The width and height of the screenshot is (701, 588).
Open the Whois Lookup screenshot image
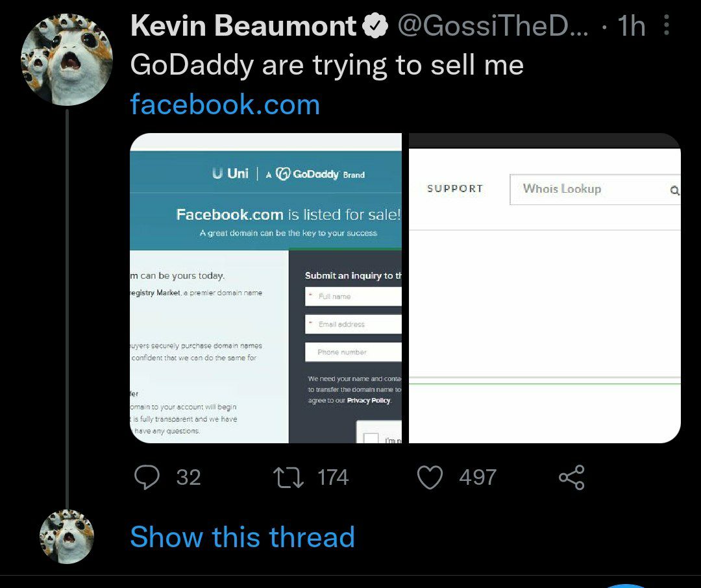(545, 288)
